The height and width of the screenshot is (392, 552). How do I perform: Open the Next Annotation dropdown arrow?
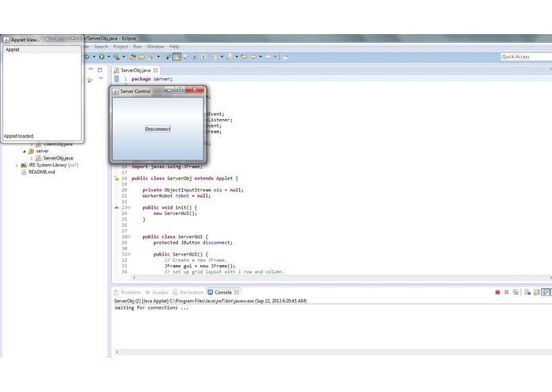(222, 56)
